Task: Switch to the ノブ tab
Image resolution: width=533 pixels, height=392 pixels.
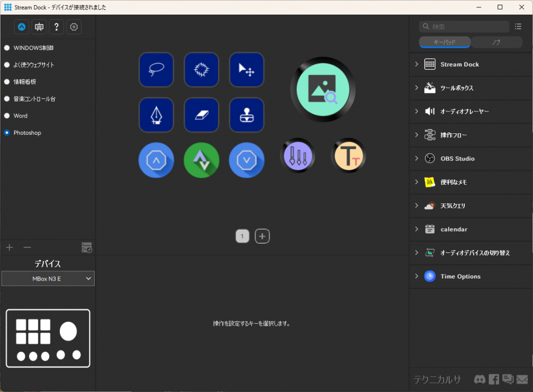Action: (x=496, y=42)
